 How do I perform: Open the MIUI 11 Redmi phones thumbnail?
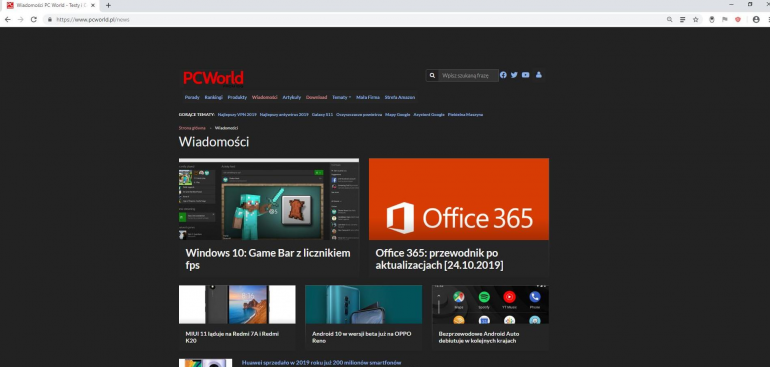[x=237, y=305]
